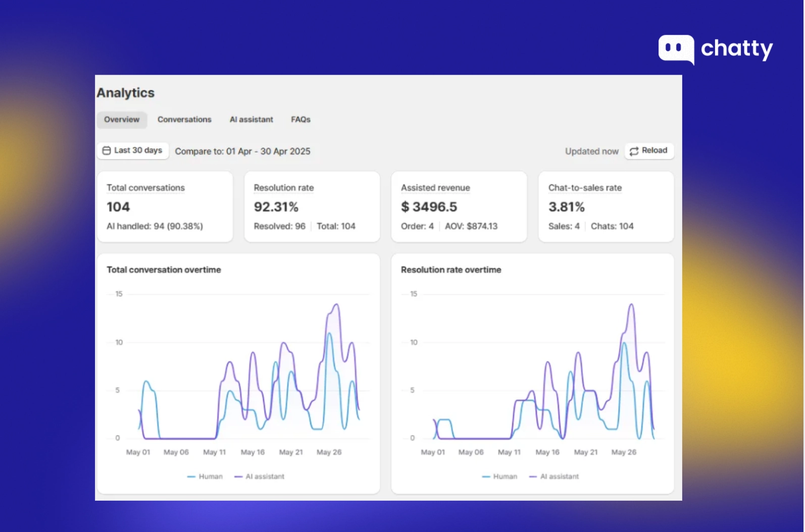Screen dimensions: 805x532
Task: Click the Chat-to-sales rate metric title
Action: tap(585, 188)
